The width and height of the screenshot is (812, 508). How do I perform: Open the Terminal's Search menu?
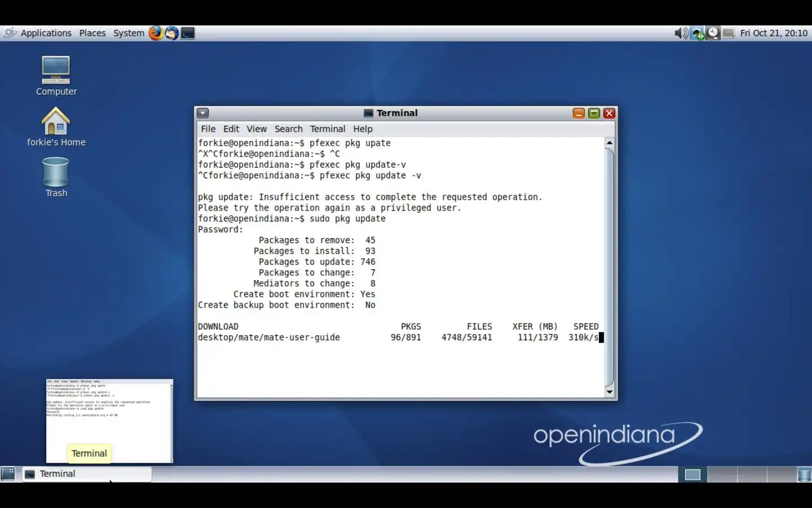pos(289,129)
